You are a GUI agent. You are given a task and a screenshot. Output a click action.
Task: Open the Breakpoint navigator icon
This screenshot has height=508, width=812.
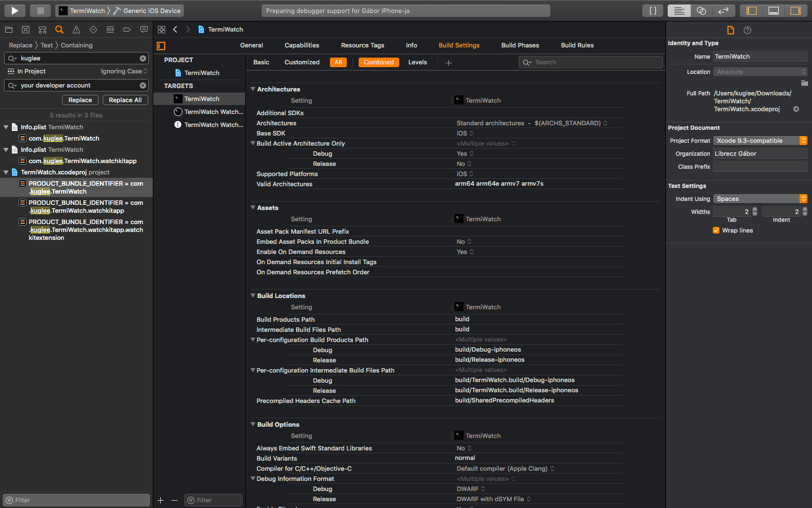[x=127, y=29]
